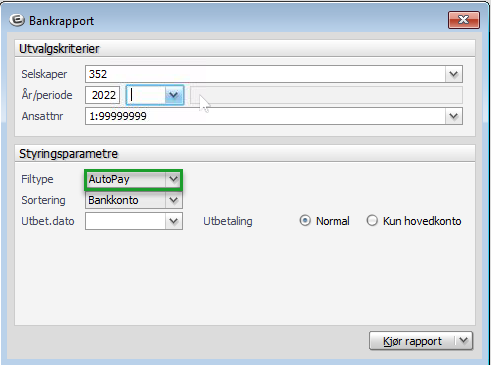491x365 pixels.
Task: Expand the periode dropdown arrow
Action: (174, 95)
